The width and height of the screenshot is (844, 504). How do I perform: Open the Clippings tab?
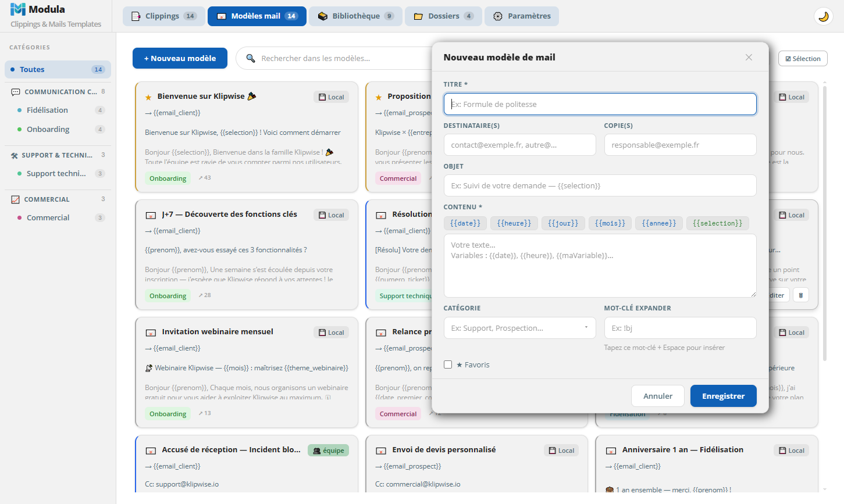[x=163, y=16]
